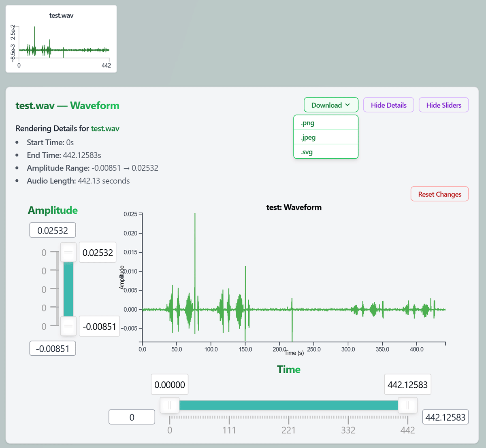Screen dimensions: 486x448
Task: Click the upper amplitude slider handle
Action: (68, 253)
